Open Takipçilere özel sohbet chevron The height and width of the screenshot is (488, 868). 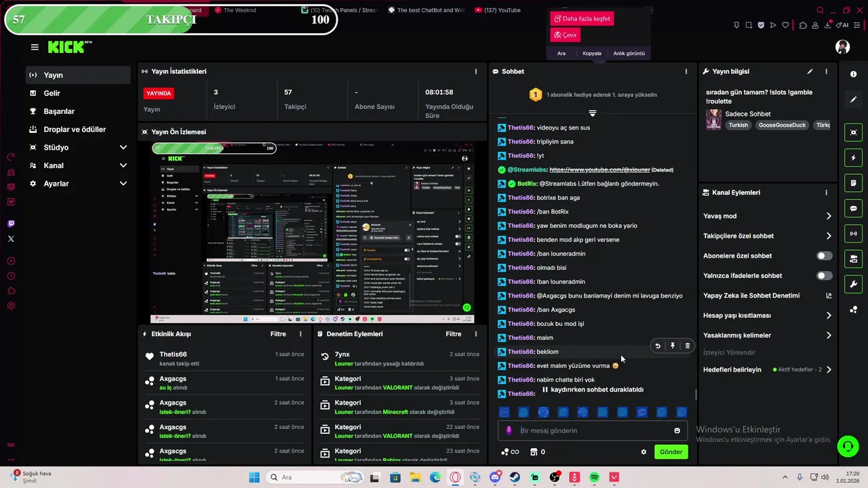[829, 236]
